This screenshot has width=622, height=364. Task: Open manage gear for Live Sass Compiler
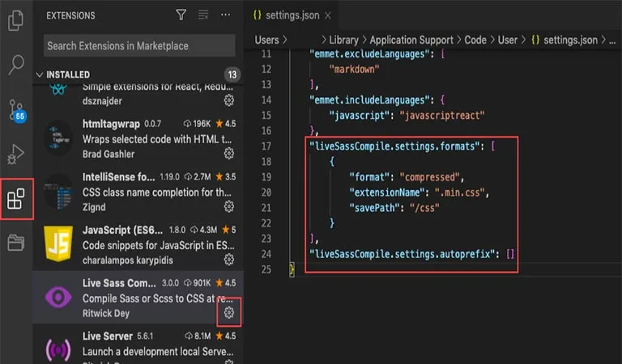tap(229, 312)
